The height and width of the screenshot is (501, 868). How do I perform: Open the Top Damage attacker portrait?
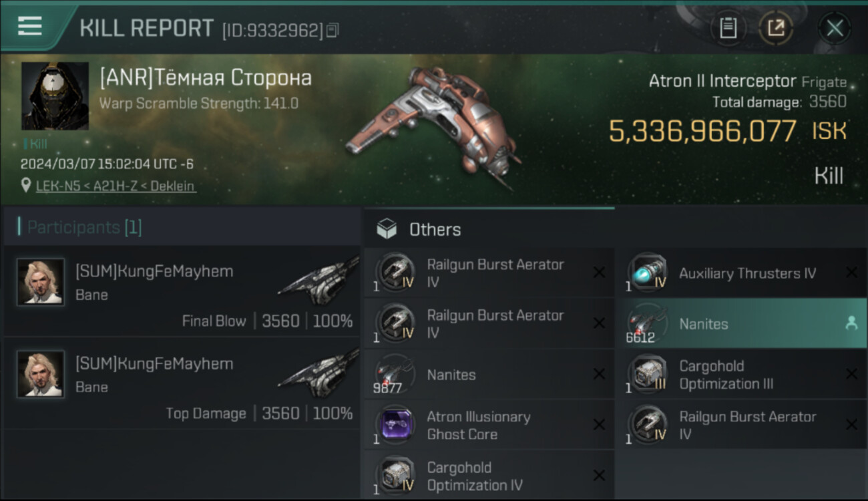(x=41, y=375)
